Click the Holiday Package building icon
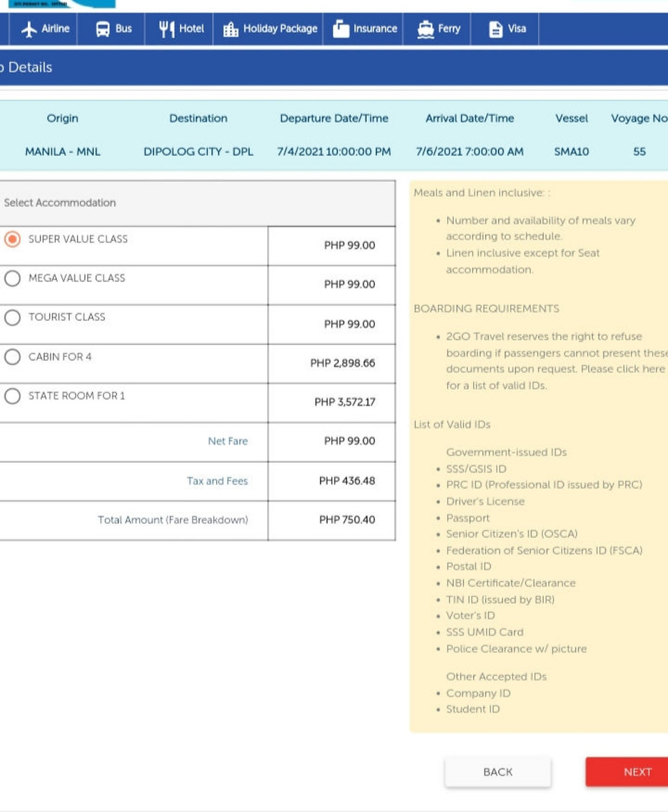This screenshot has width=668, height=812. [230, 29]
